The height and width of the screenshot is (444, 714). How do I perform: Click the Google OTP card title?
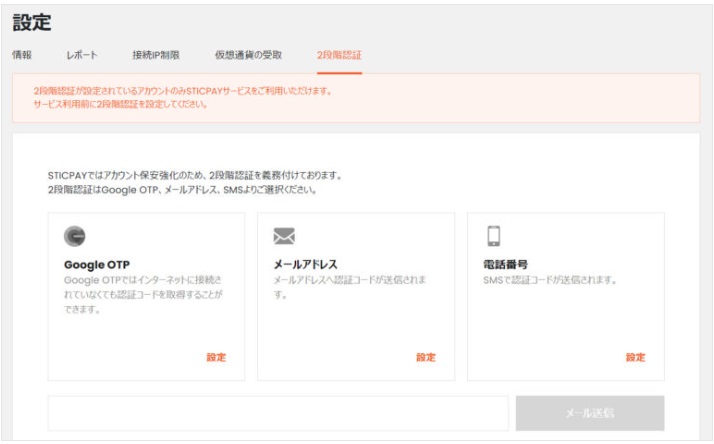click(97, 265)
